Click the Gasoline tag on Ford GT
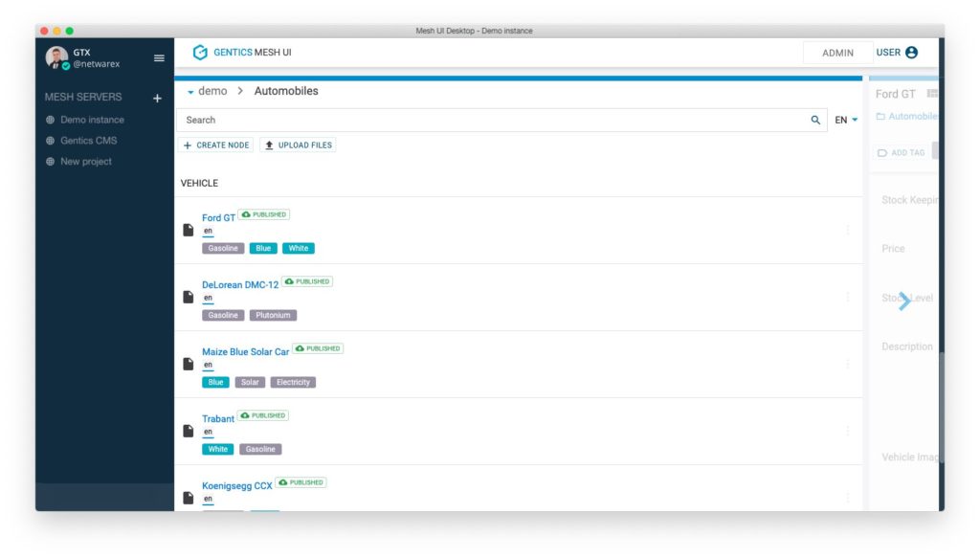The width and height of the screenshot is (980, 558). point(223,248)
